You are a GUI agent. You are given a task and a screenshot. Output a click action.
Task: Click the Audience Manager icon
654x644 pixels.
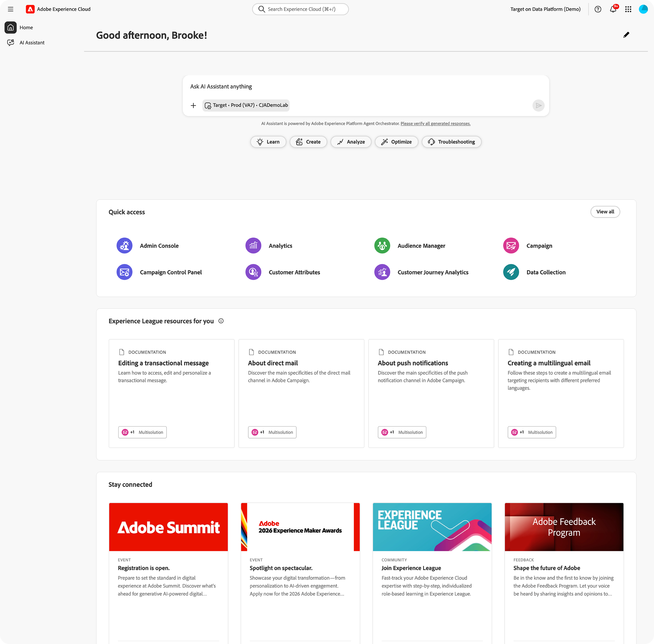(x=382, y=246)
